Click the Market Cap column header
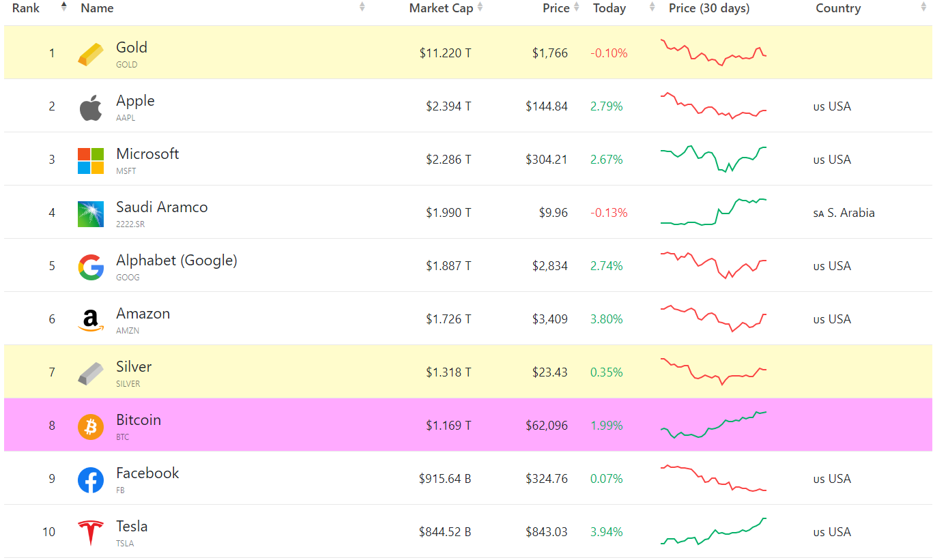 point(441,8)
